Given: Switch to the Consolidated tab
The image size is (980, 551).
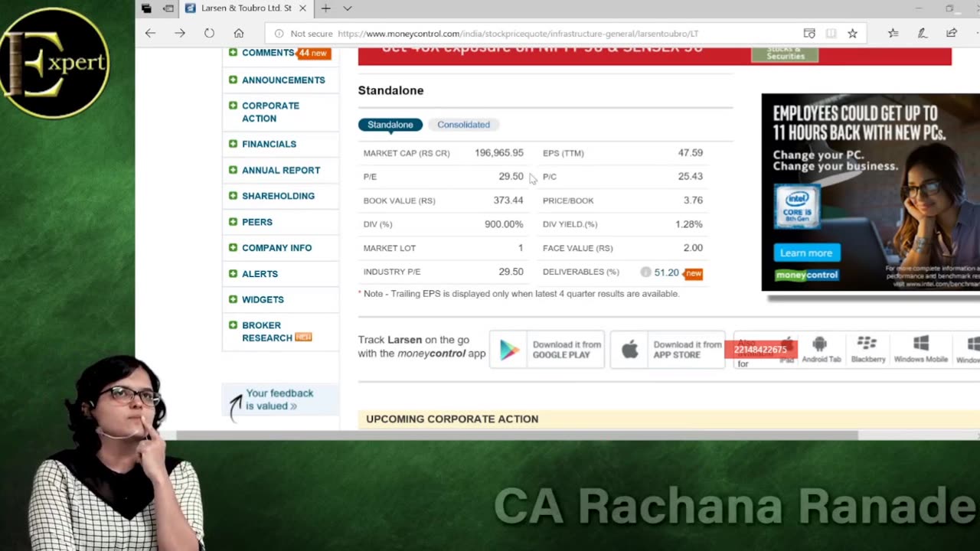Looking at the screenshot, I should (463, 125).
